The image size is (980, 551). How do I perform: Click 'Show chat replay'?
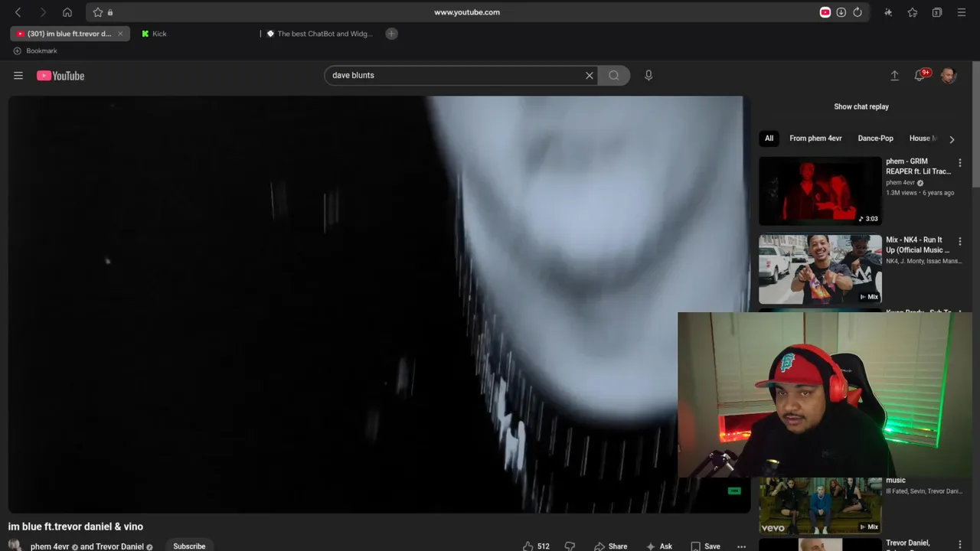pos(861,106)
